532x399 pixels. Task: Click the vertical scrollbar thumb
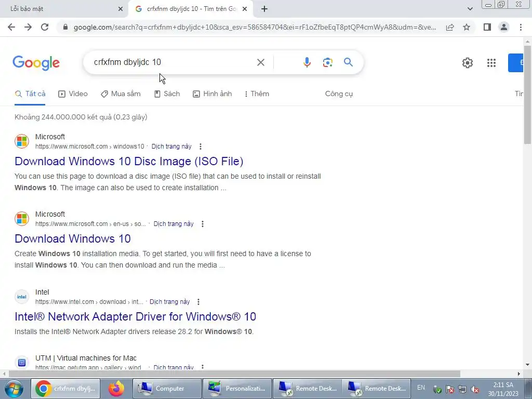point(527,95)
